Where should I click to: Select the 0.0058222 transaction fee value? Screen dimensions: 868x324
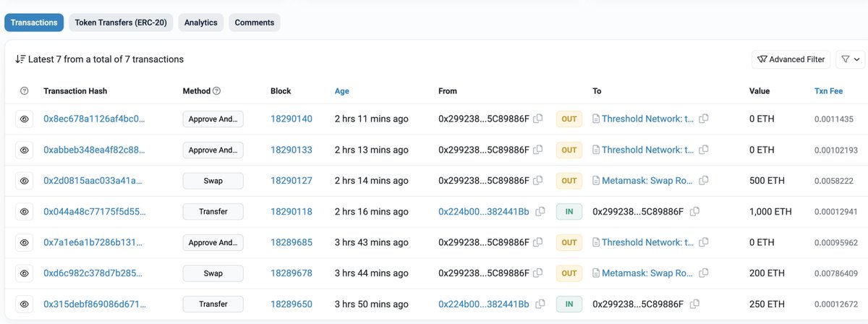pos(833,182)
